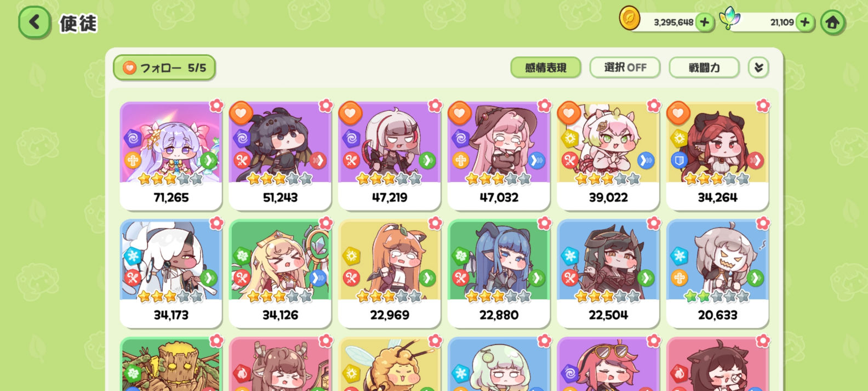Tap the rainbow crystal currency icon
The height and width of the screenshot is (391, 868).
click(729, 18)
